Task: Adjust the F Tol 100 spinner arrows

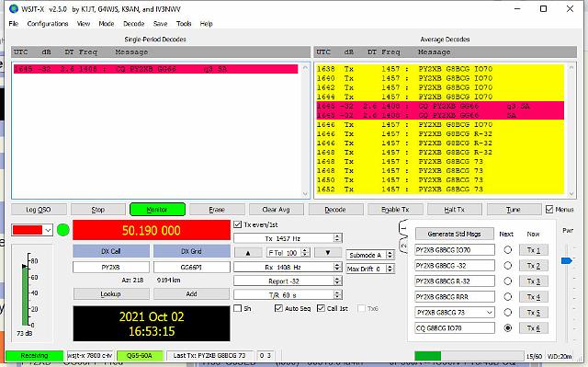Action: (306, 253)
